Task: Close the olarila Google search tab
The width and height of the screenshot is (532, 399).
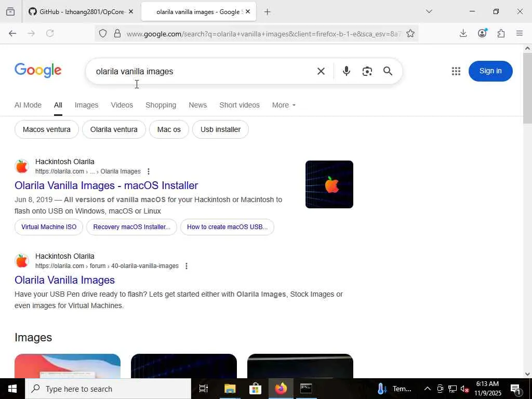Action: [248, 11]
